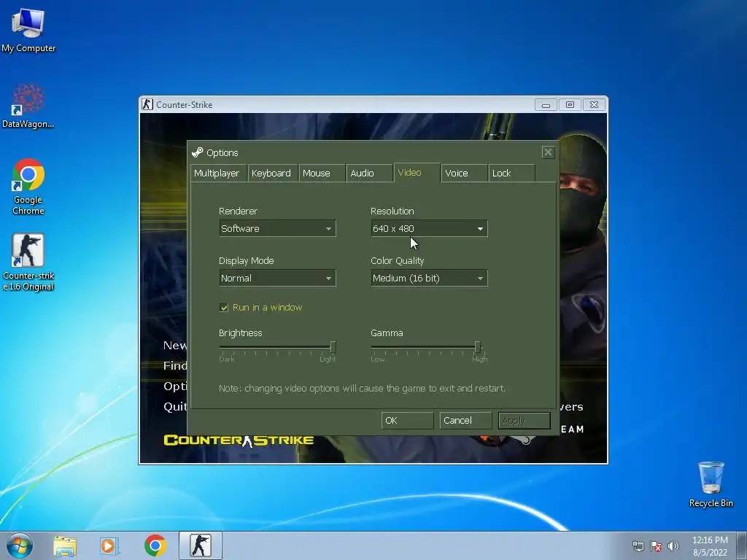Click the Action Center flag icon
Image resolution: width=747 pixels, height=560 pixels.
(656, 546)
